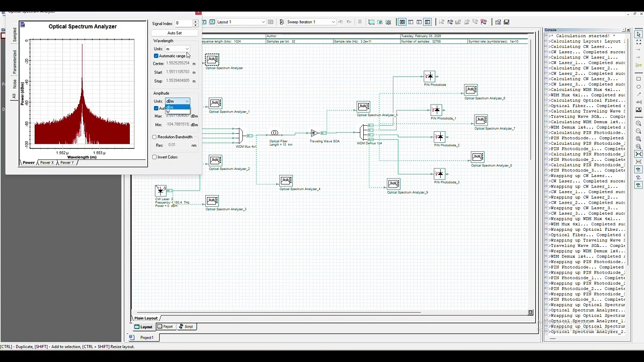Image resolution: width=644 pixels, height=362 pixels.
Task: Zoom in on the layout
Action: (x=639, y=123)
